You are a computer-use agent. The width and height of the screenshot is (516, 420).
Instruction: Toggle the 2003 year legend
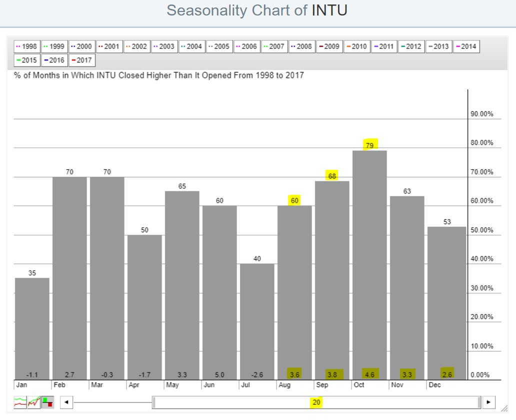click(x=164, y=46)
